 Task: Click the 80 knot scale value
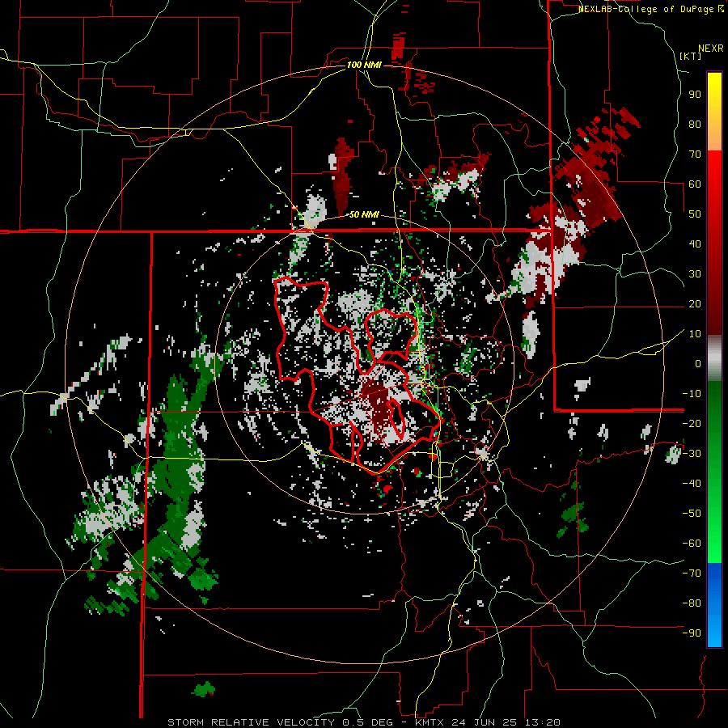pyautogui.click(x=695, y=125)
